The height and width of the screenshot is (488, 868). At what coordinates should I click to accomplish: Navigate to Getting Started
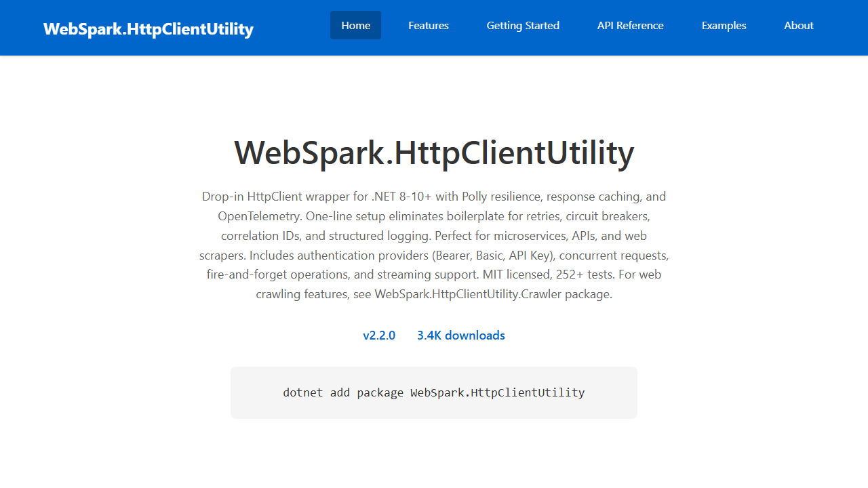(522, 25)
